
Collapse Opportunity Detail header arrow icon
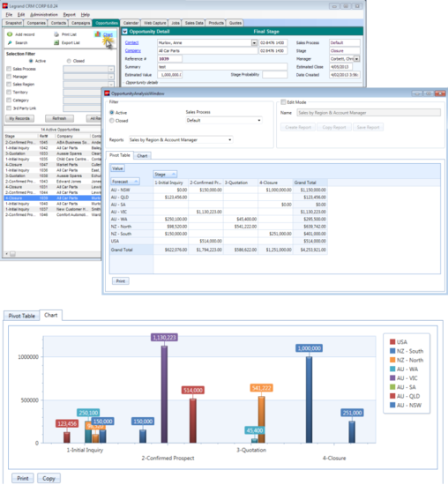pyautogui.click(x=124, y=31)
